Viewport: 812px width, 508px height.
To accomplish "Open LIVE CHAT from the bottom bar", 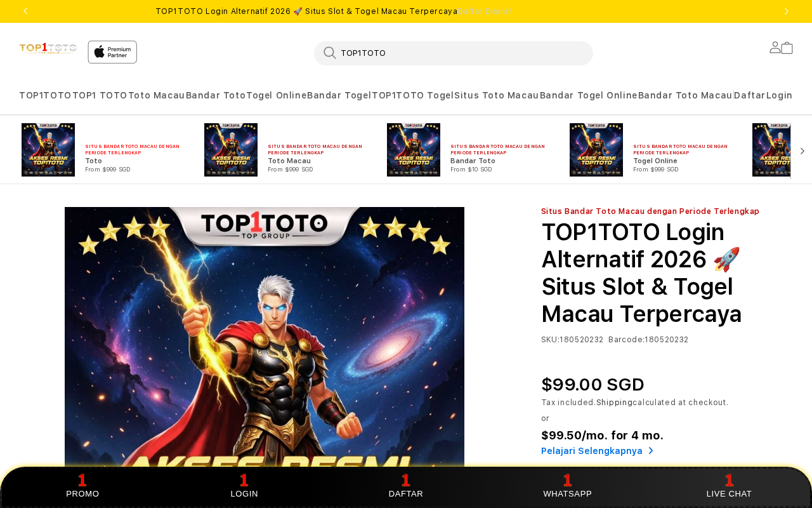I will coord(729,486).
